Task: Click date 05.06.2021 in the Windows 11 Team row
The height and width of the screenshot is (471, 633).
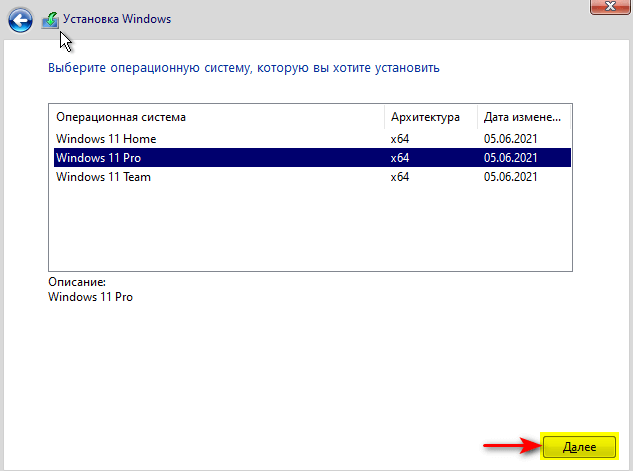Action: tap(511, 177)
